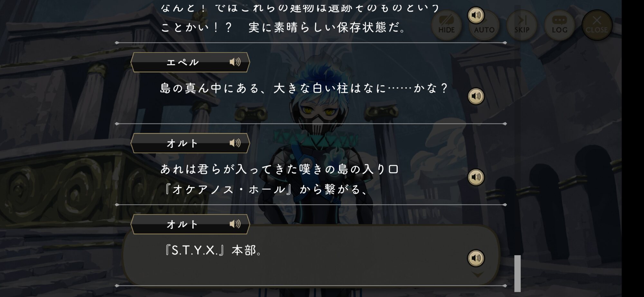Open the LOG history button
This screenshot has width=644, height=297.
559,25
